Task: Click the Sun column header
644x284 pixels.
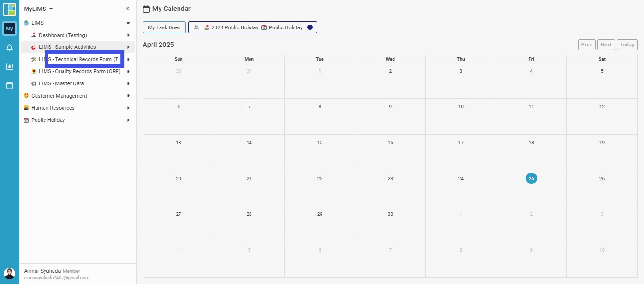Action: (179, 59)
